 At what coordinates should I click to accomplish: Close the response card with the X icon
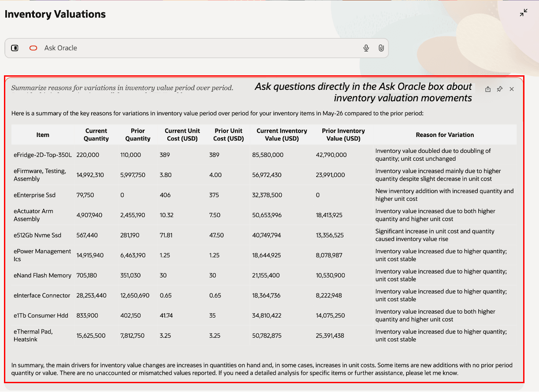coord(512,89)
